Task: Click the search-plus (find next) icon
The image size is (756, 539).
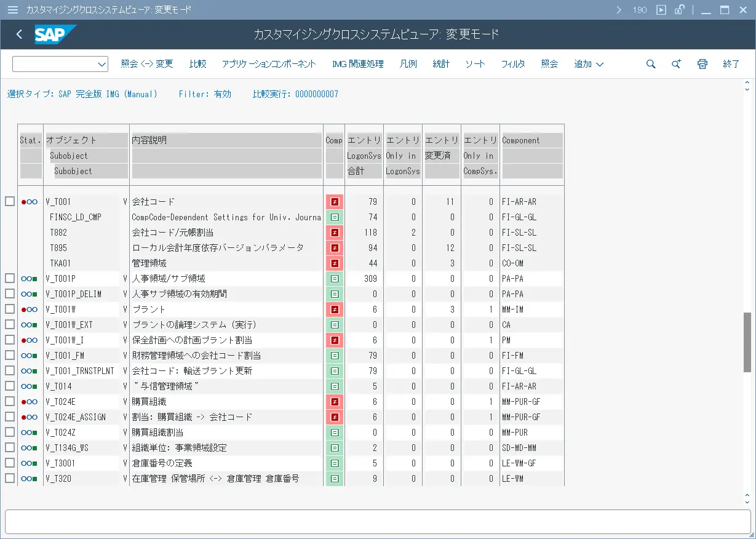Action: coord(677,64)
